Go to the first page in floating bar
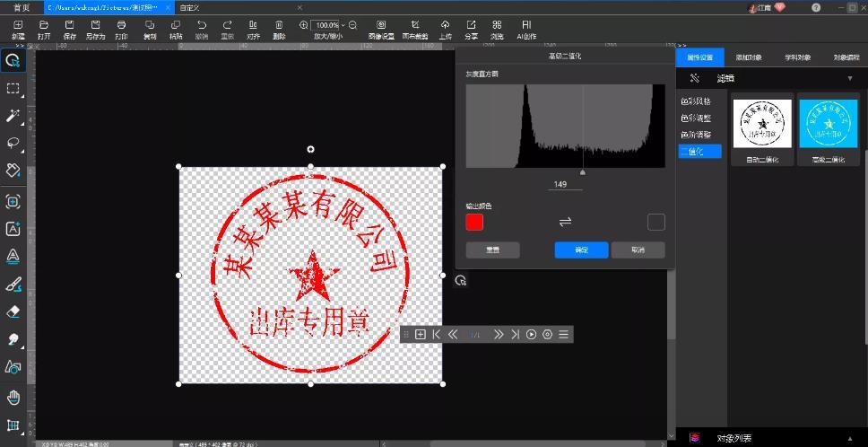The image size is (868, 447). 436,334
